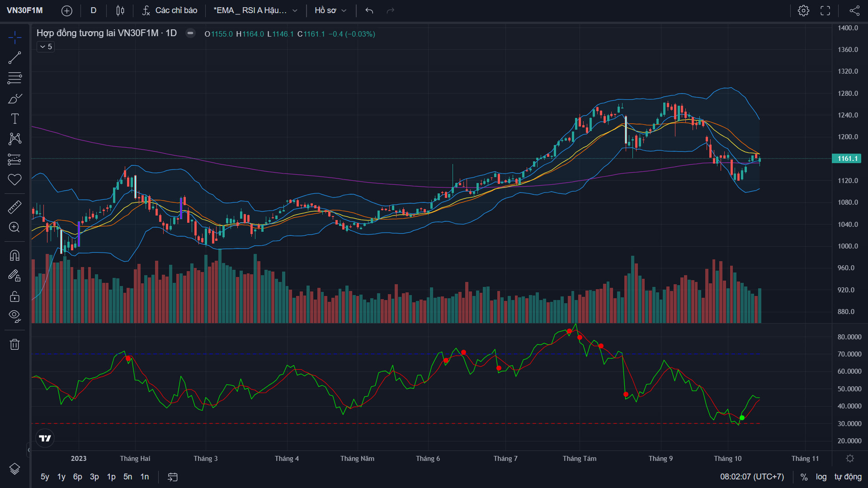
Task: Select the 1y time range
Action: coord(61,477)
